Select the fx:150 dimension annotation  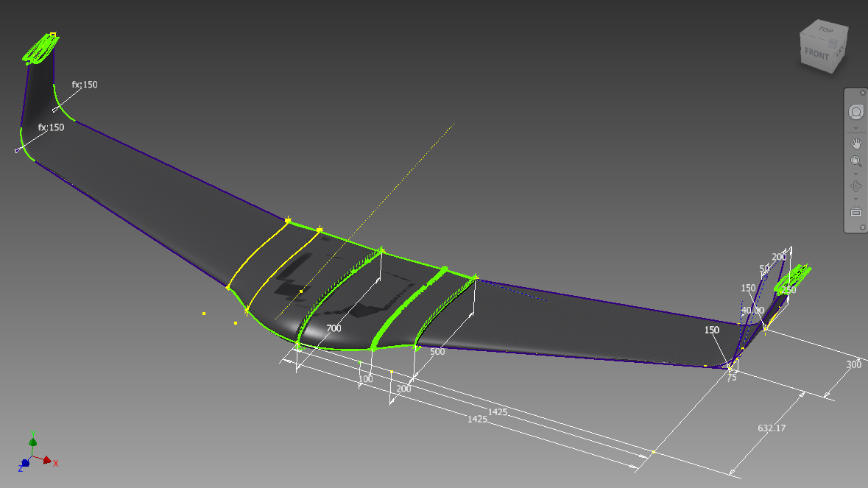point(85,85)
